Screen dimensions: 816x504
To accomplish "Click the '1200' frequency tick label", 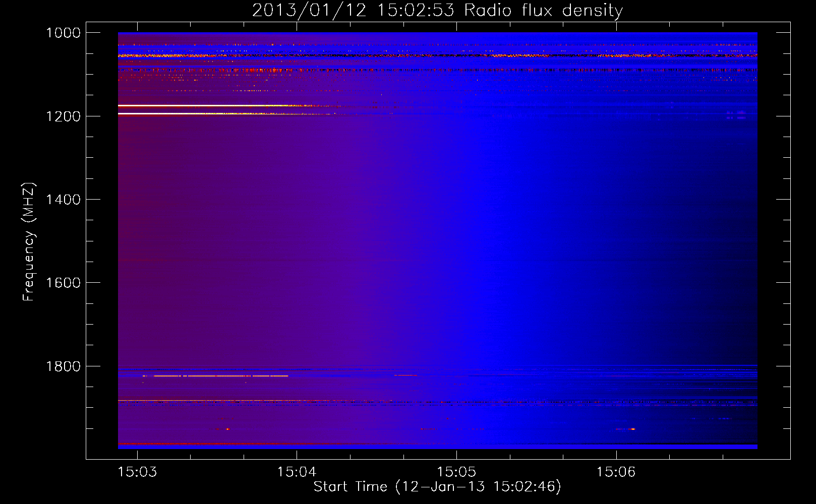I will 63,116.
